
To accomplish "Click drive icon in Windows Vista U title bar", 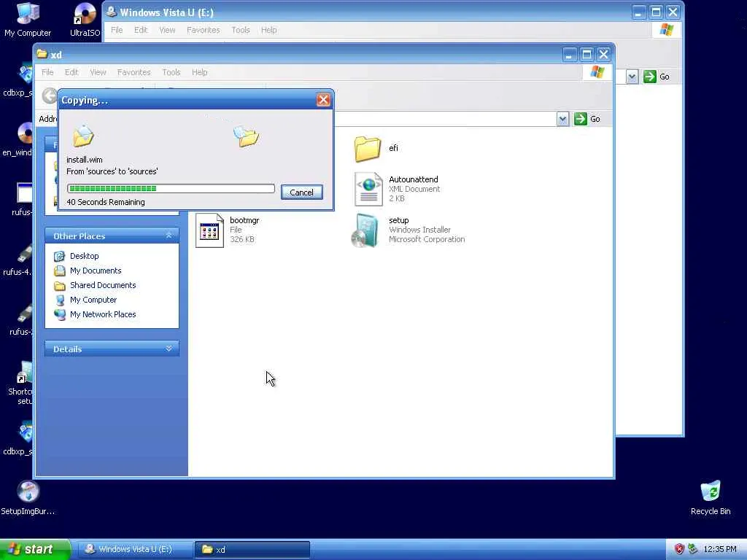I will (112, 12).
